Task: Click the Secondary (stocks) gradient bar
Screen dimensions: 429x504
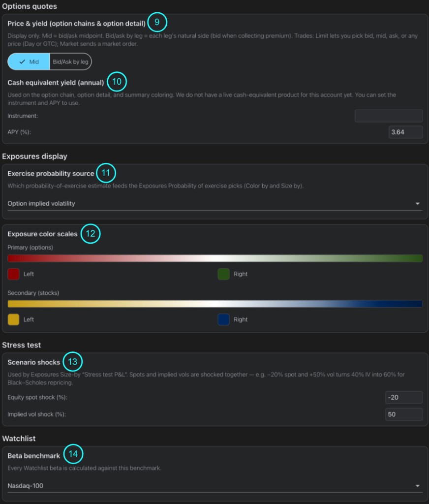Action: 214,304
